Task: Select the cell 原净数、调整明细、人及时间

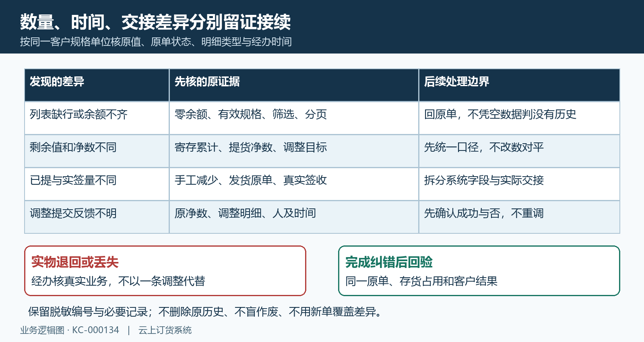Action: (294, 217)
